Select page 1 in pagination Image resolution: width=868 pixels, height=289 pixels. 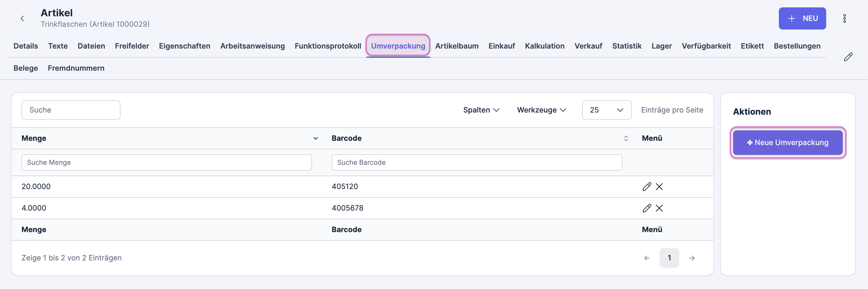coord(669,258)
